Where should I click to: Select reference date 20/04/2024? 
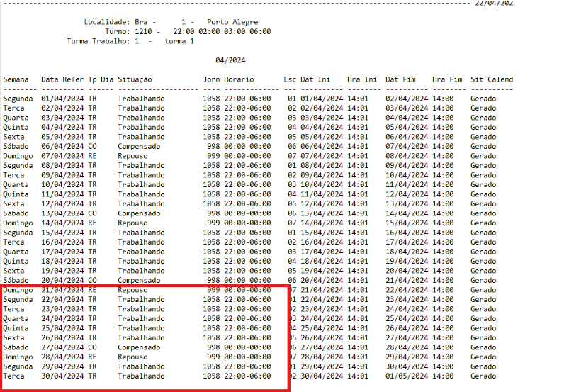tap(62, 281)
